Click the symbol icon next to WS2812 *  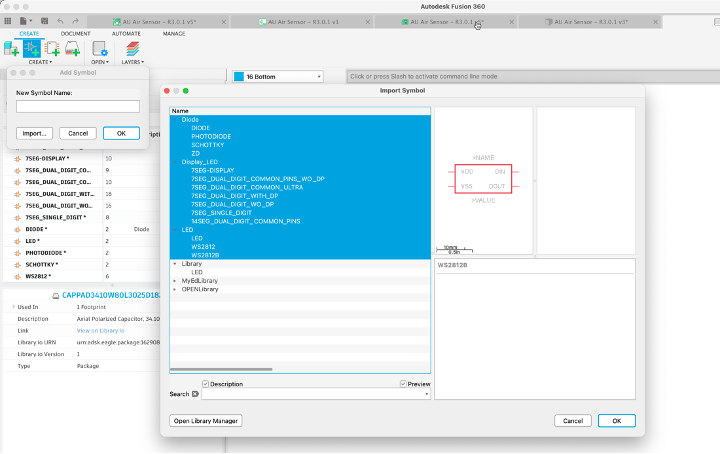(x=17, y=276)
